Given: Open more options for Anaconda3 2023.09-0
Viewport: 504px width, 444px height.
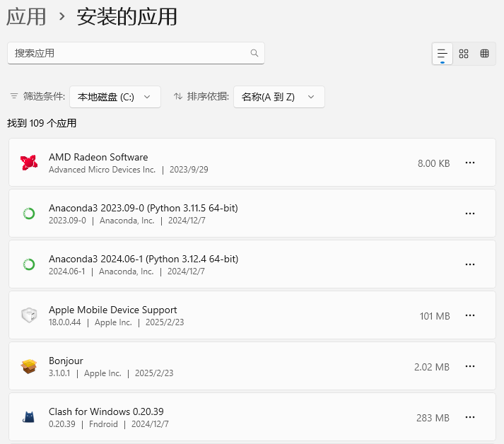Looking at the screenshot, I should (x=470, y=214).
